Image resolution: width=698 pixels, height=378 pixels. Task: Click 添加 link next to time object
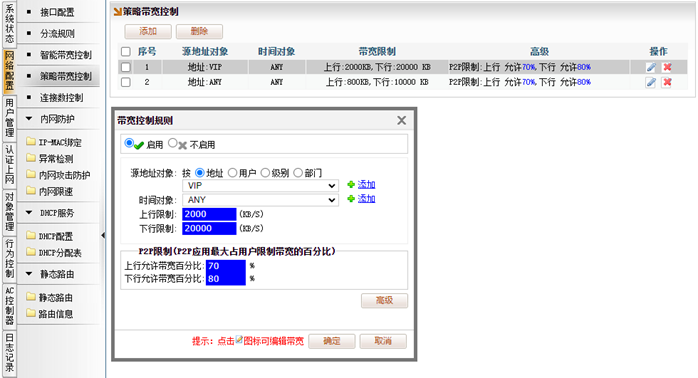366,199
